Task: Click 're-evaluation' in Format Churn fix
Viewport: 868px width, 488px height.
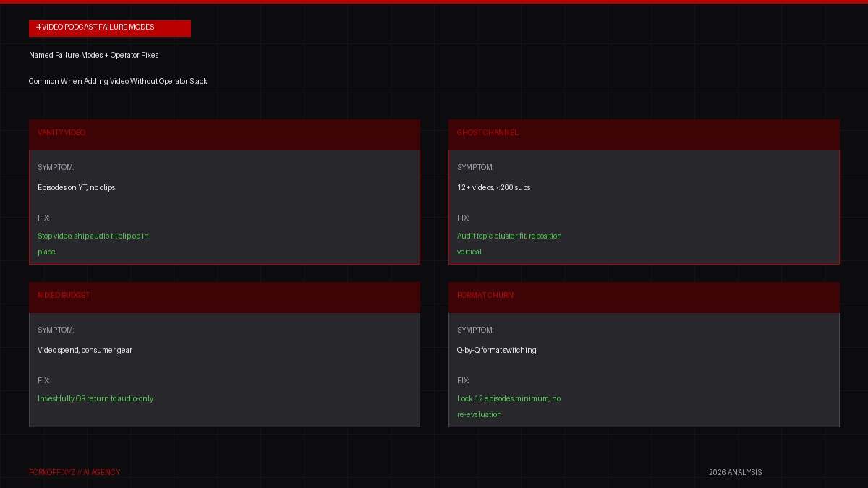Action: [x=480, y=415]
